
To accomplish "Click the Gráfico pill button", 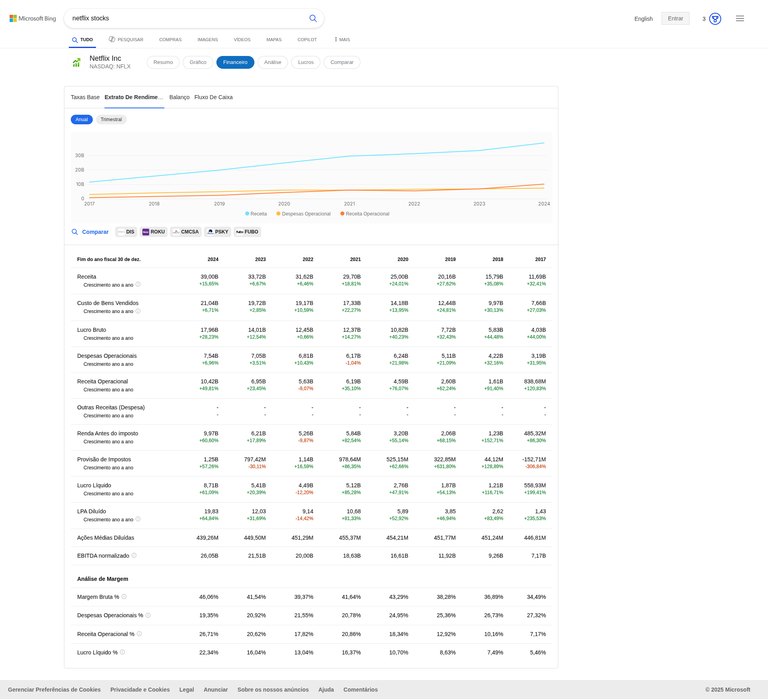I will (x=198, y=62).
